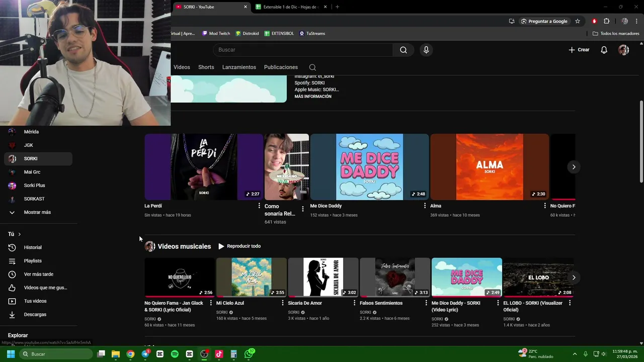Switch to the Publicaciones channel tab
This screenshot has height=362, width=644.
click(x=281, y=67)
